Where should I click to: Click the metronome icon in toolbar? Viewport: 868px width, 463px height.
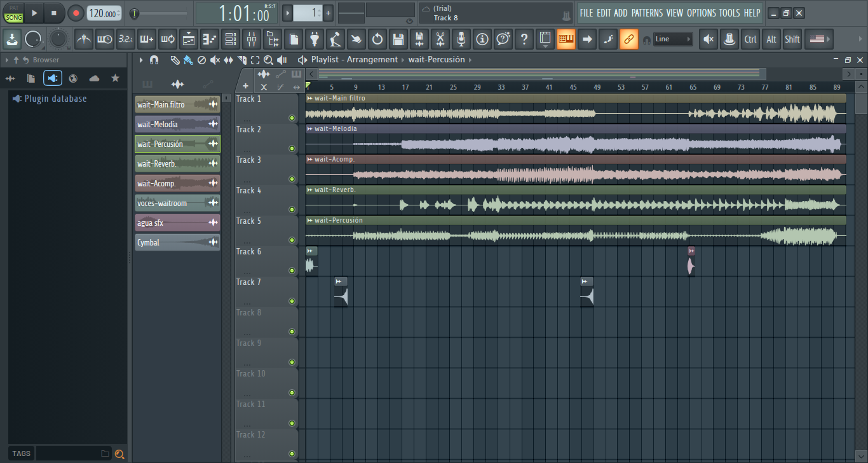tap(83, 39)
